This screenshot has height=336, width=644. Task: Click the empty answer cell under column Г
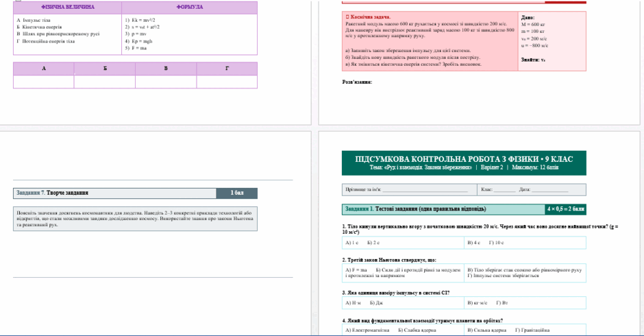coord(227,82)
